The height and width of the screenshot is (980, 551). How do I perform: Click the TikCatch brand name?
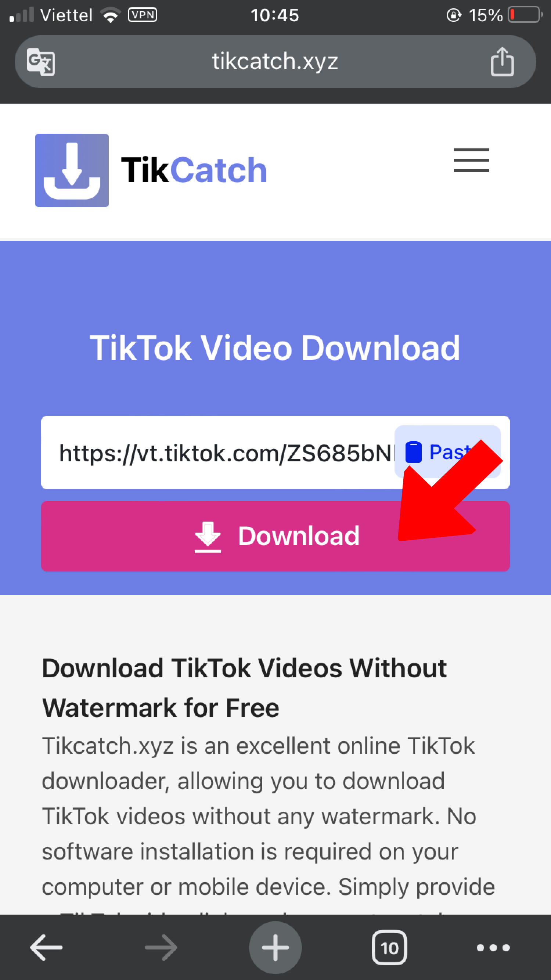194,170
